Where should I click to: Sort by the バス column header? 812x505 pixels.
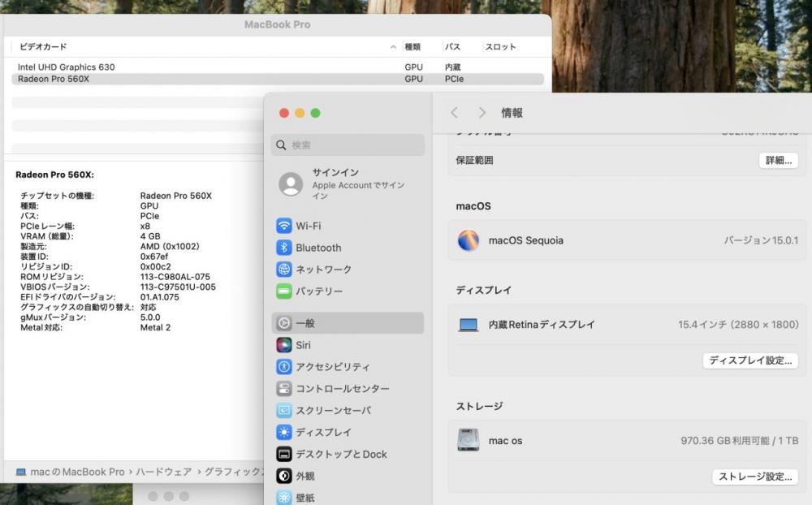click(x=452, y=47)
